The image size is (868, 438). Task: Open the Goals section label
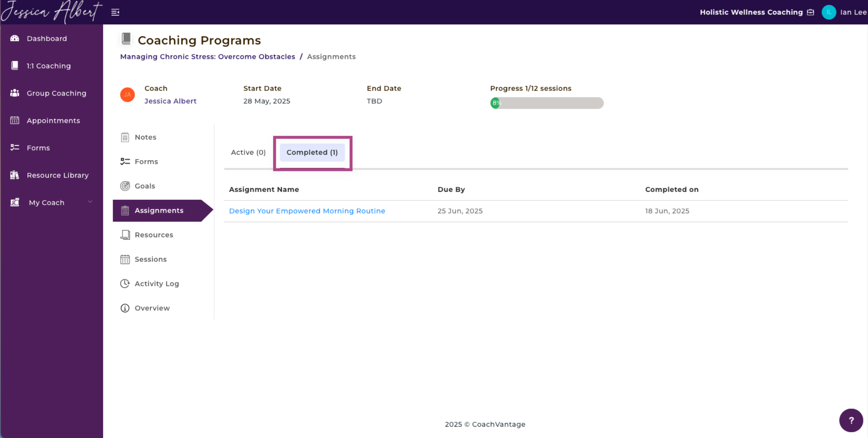[145, 186]
